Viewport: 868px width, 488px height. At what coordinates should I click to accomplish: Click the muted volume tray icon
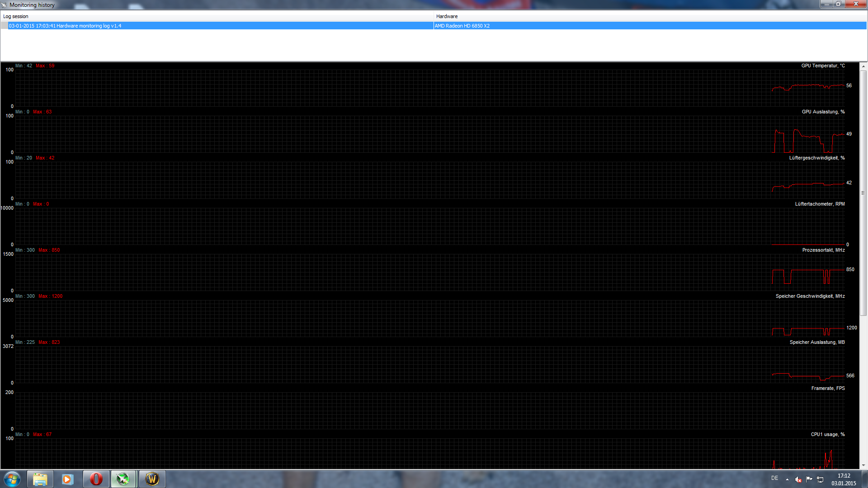798,479
